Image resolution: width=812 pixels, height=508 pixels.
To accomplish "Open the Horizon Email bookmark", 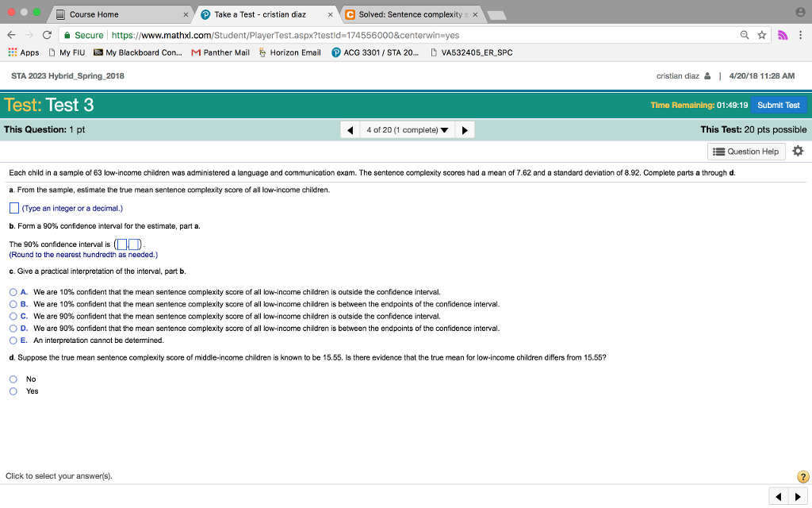I will click(290, 52).
